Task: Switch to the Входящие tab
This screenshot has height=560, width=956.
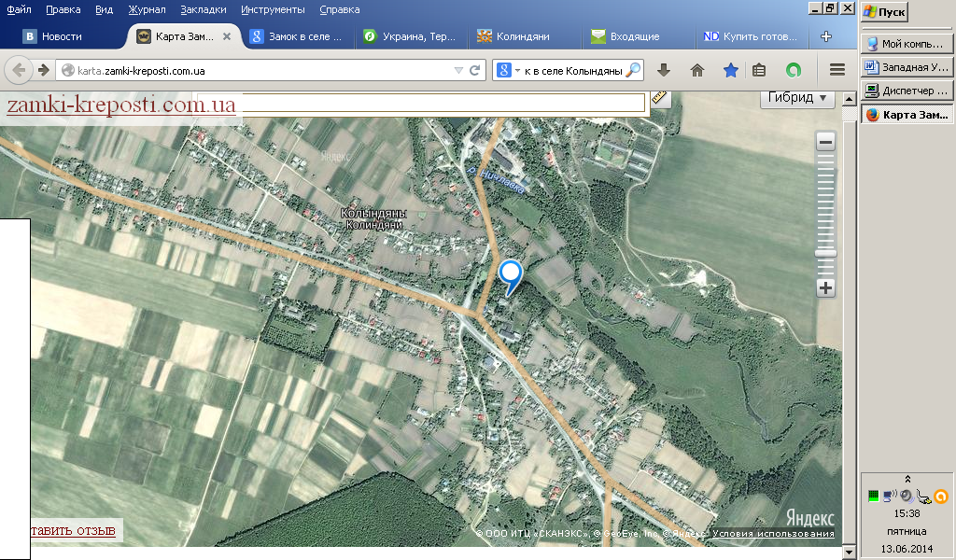Action: coord(637,36)
